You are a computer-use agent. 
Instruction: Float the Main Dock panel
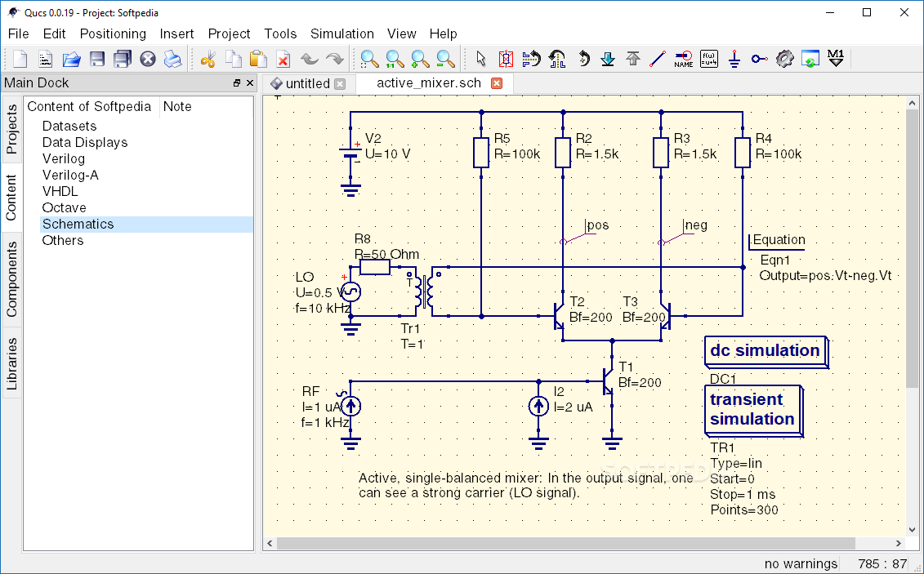237,83
